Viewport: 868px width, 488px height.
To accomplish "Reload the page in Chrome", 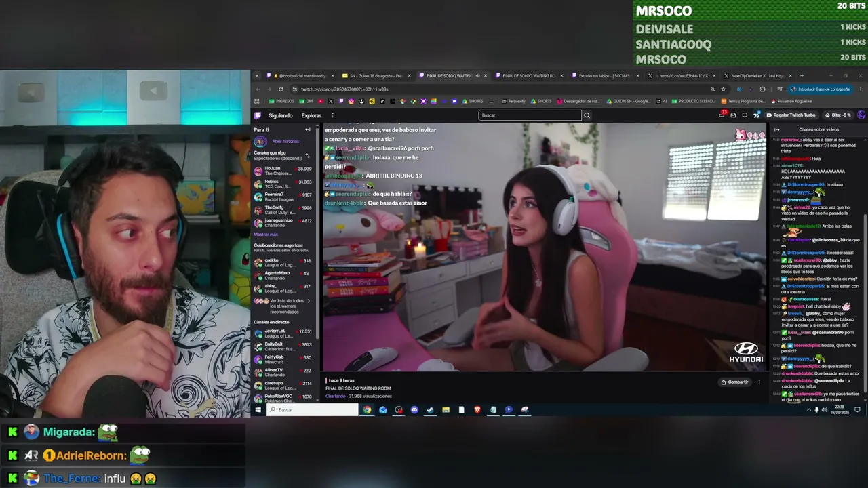I will click(x=281, y=89).
